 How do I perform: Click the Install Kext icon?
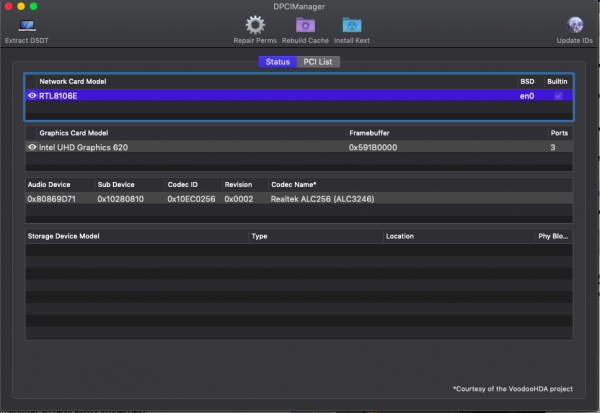click(351, 25)
